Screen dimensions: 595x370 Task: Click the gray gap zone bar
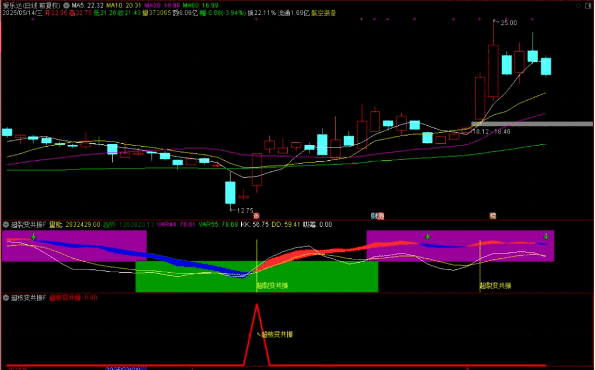532,124
